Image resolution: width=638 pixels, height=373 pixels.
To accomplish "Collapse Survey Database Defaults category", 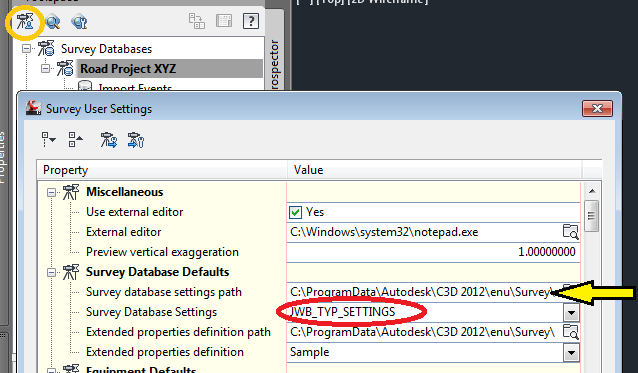I will click(x=51, y=273).
